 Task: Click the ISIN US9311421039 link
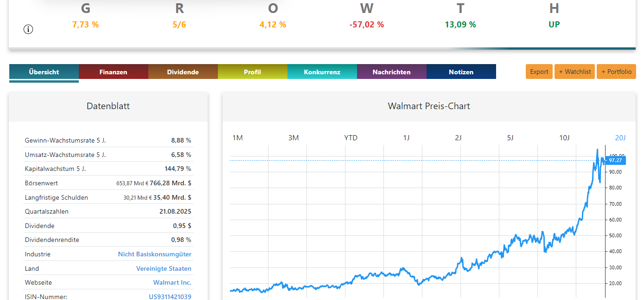point(170,297)
